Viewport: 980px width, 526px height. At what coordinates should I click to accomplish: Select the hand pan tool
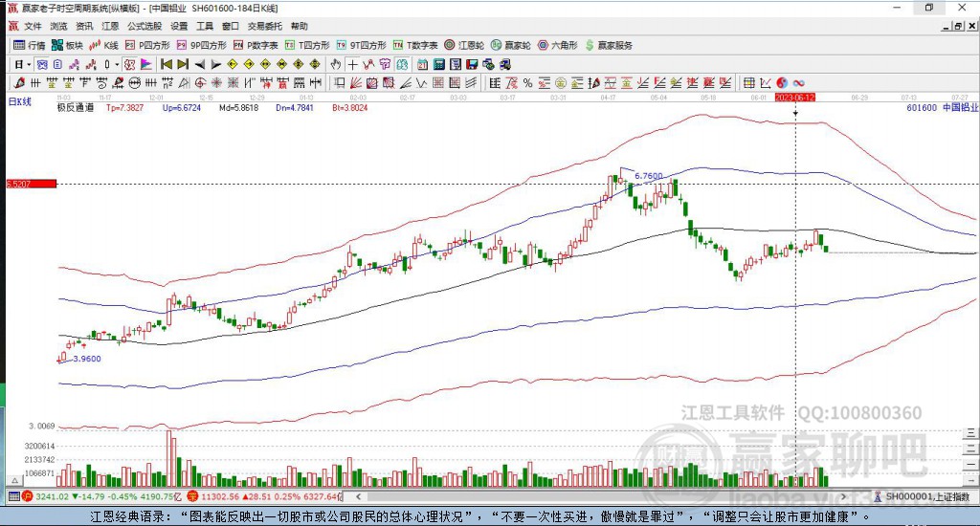336,64
